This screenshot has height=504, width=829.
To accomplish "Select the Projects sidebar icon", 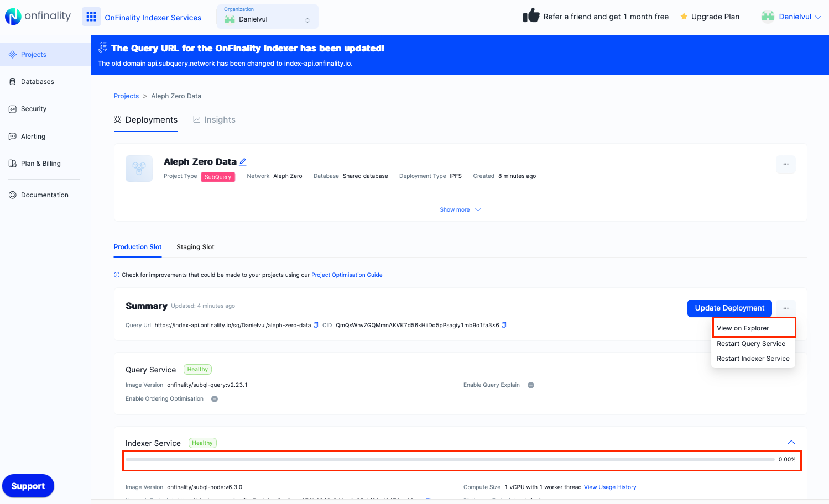I will (13, 54).
